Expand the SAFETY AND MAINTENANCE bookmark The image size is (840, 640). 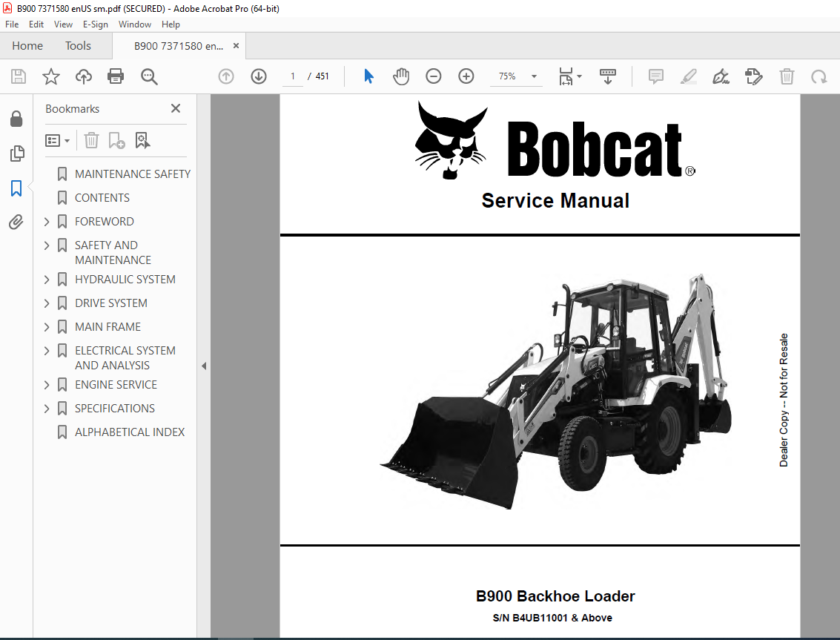click(47, 245)
